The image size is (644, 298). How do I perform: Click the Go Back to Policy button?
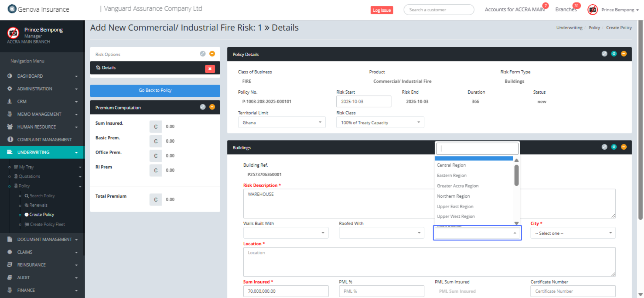[155, 90]
